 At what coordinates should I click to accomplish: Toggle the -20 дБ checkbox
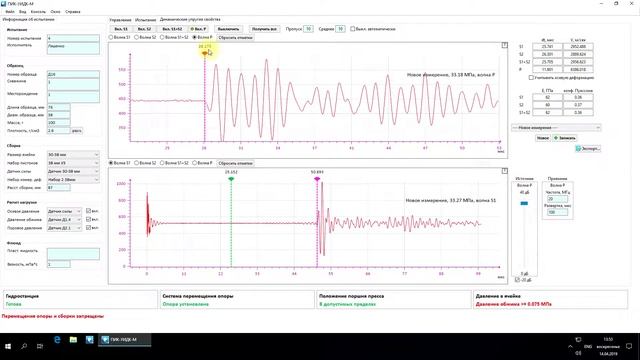click(x=518, y=280)
